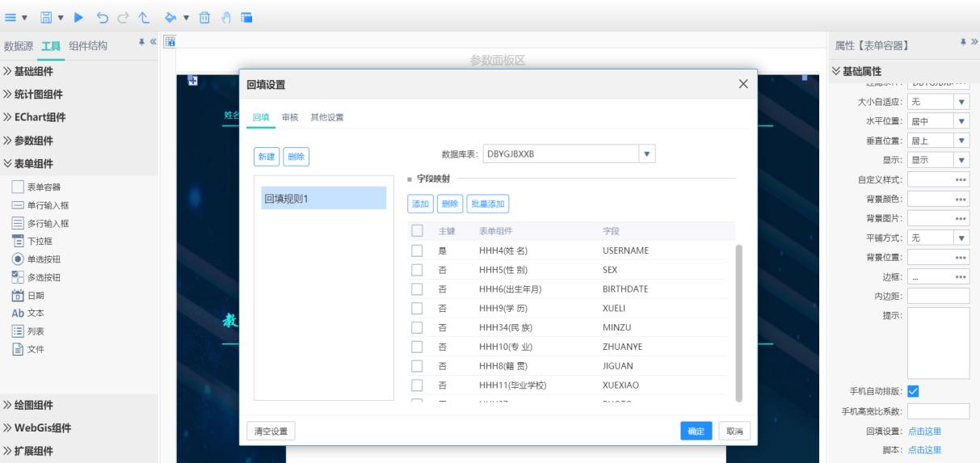Click the paint bucket fill icon
Image resolution: width=980 pixels, height=463 pixels.
click(x=170, y=16)
